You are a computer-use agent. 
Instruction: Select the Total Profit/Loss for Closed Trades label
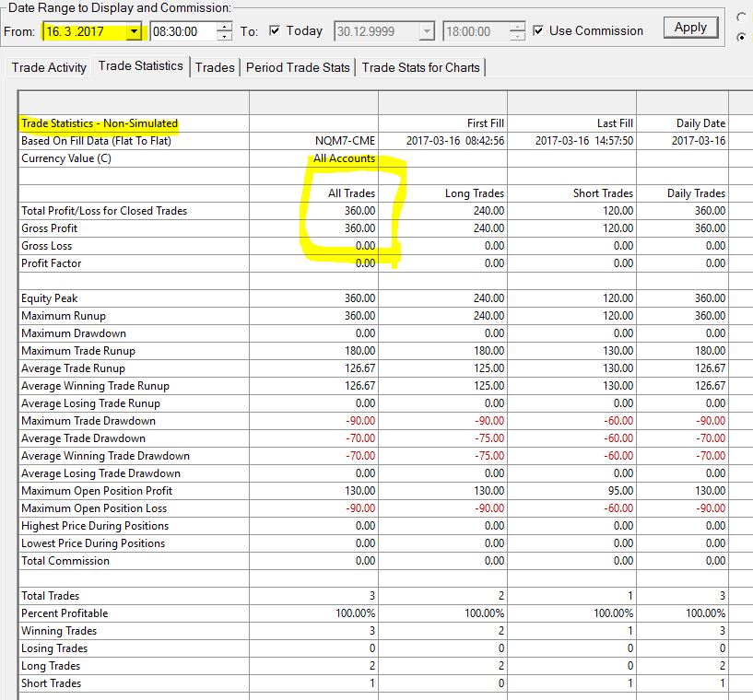[x=104, y=211]
